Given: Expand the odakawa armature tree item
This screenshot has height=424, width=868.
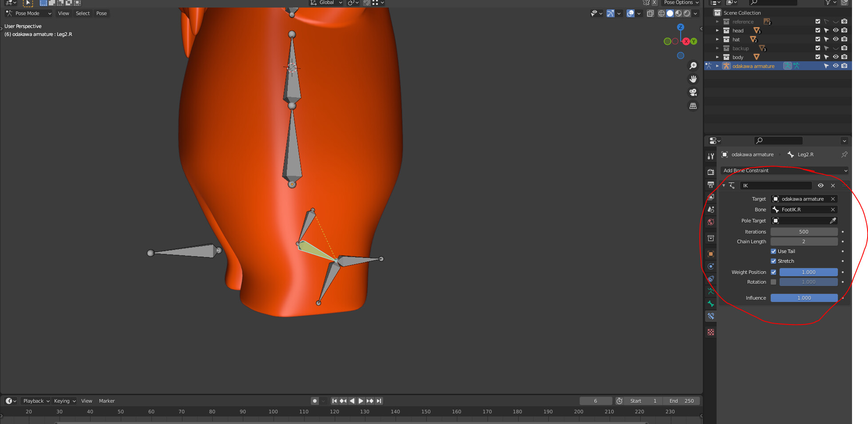Looking at the screenshot, I should click(717, 66).
